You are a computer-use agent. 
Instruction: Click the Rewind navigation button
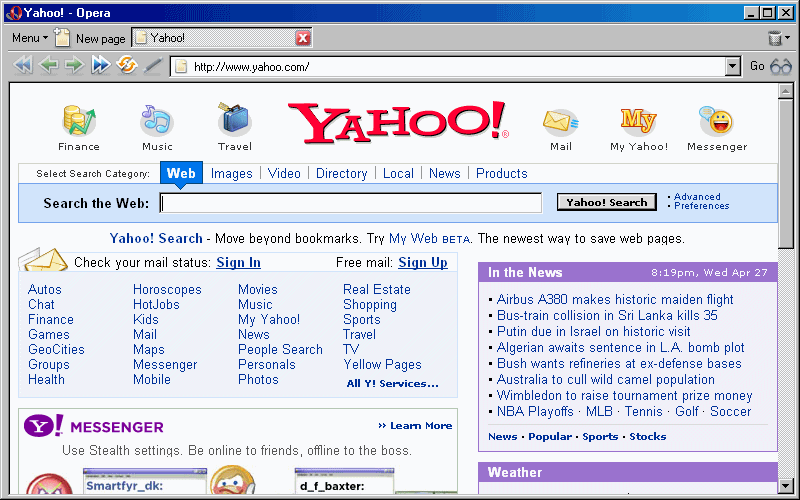tap(23, 65)
